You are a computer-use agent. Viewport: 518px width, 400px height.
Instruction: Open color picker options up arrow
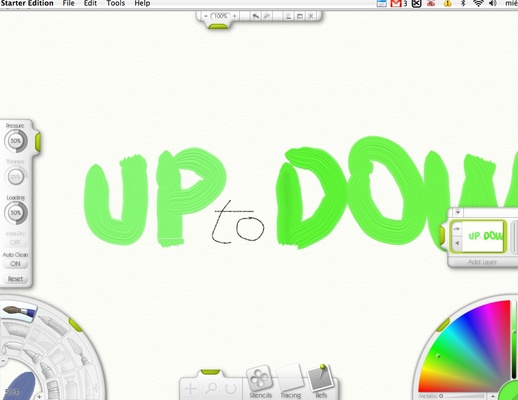tap(493, 396)
